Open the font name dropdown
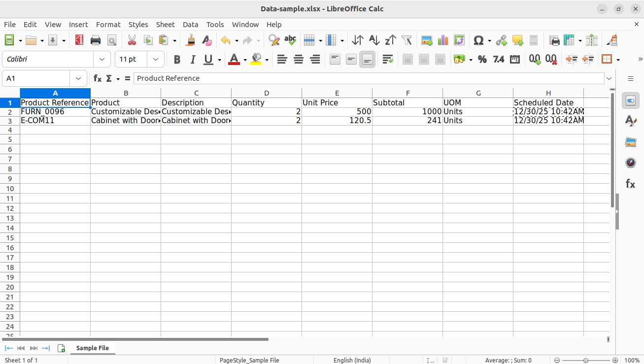644x364 pixels. click(x=102, y=59)
